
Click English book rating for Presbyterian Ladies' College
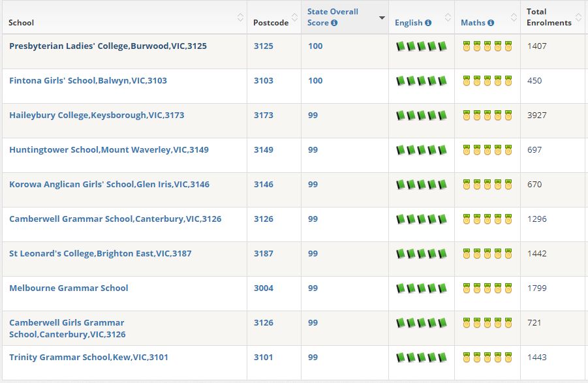(x=422, y=46)
